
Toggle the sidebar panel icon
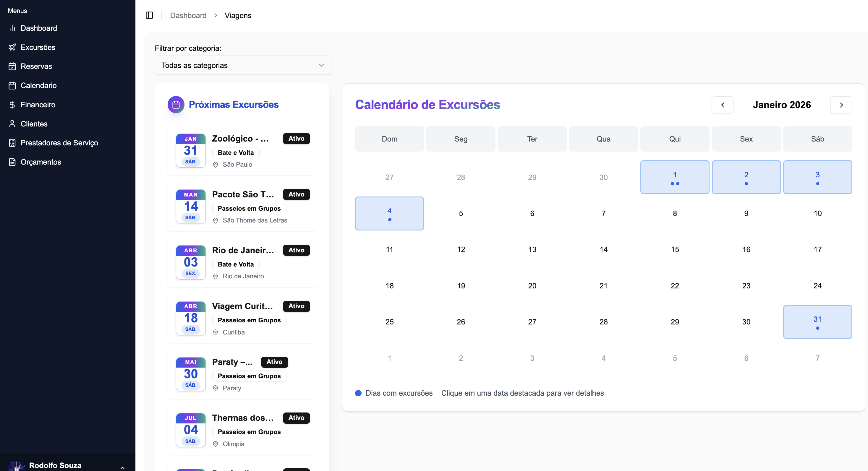(x=149, y=15)
